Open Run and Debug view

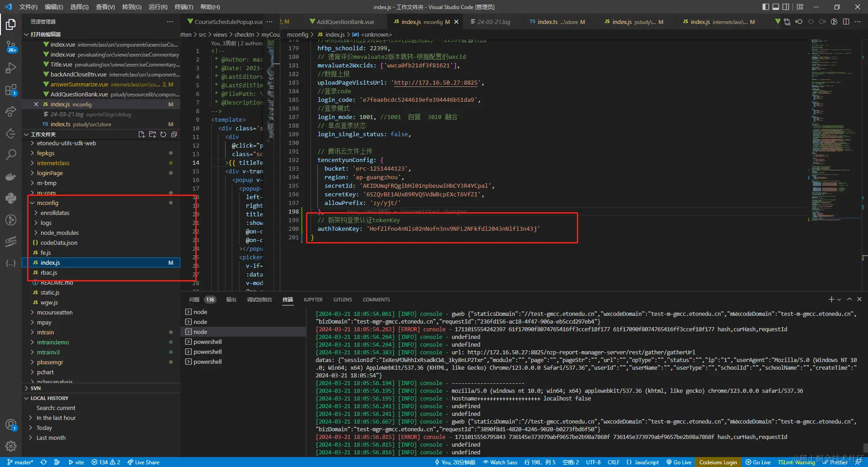[11, 68]
